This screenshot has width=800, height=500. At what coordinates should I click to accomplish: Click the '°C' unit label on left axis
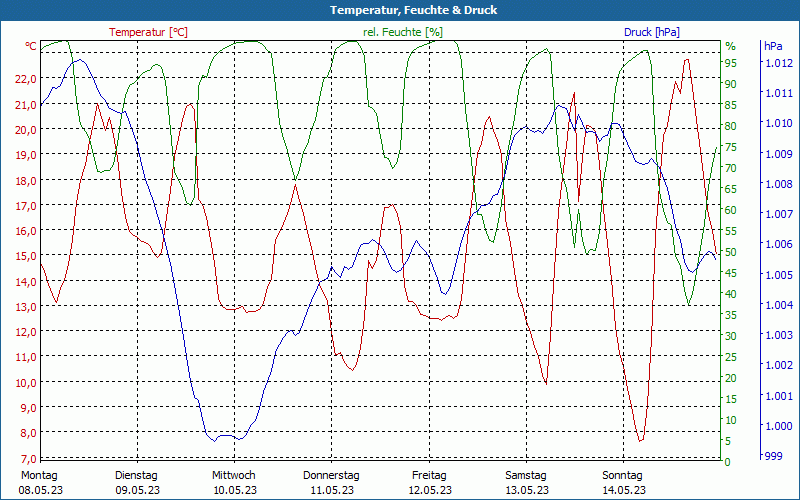pos(31,46)
